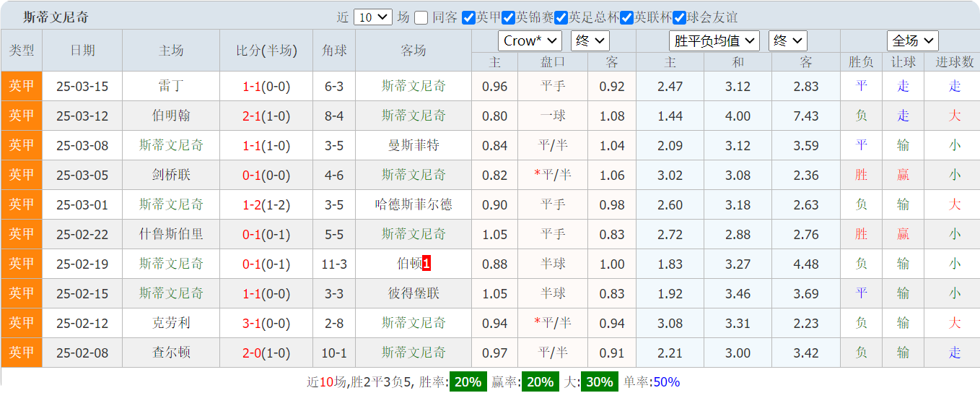Click the 单率 50% value
Screen dimensions: 980x393
click(x=666, y=382)
